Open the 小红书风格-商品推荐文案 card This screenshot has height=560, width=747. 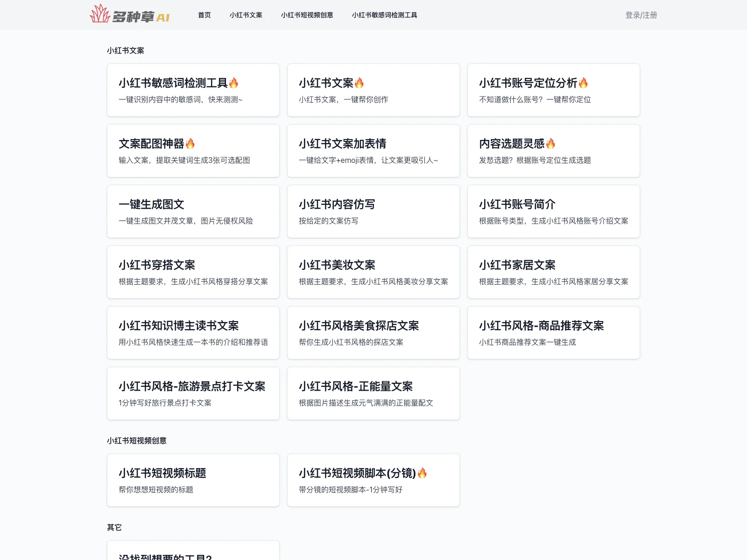click(554, 333)
